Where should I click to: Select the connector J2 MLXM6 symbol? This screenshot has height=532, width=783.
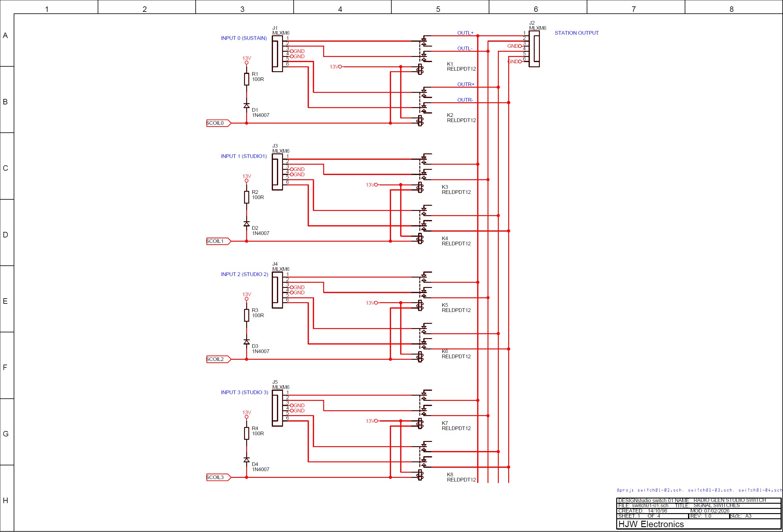535,49
